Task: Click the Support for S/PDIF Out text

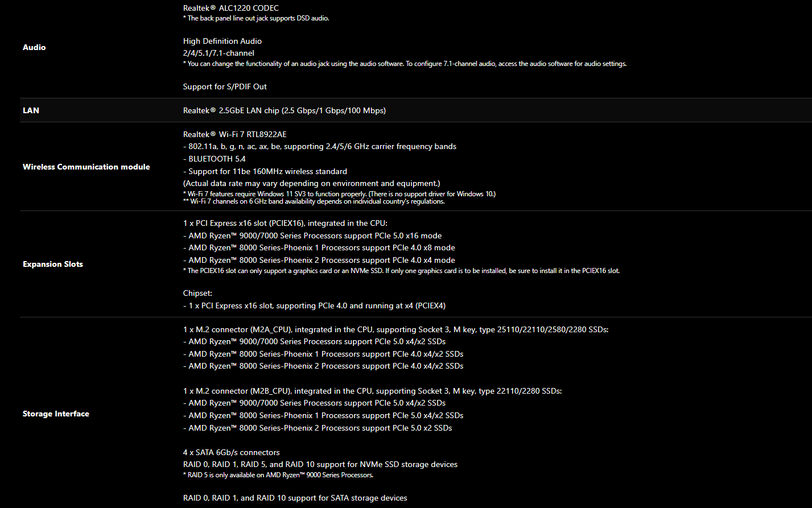Action: 225,86
